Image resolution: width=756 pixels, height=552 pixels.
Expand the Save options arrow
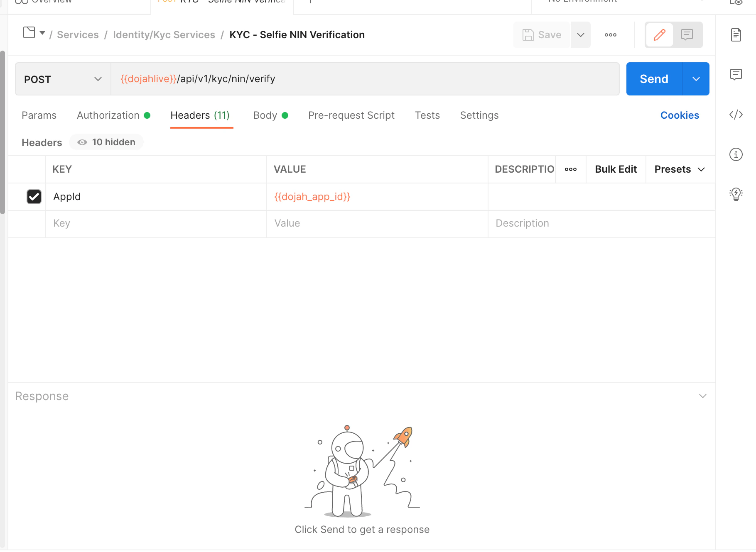click(581, 35)
